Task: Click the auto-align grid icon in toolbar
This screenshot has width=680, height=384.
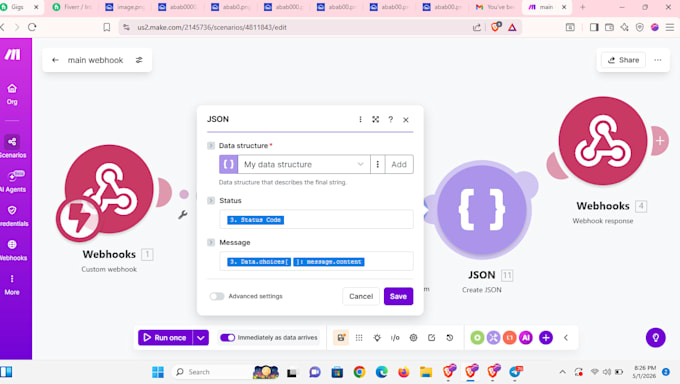Action: (359, 338)
